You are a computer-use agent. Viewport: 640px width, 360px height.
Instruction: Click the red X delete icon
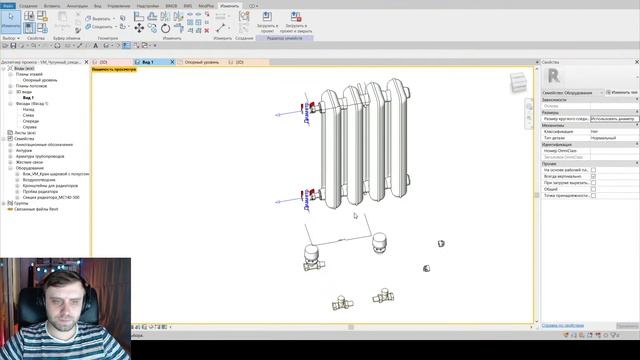pos(207,30)
